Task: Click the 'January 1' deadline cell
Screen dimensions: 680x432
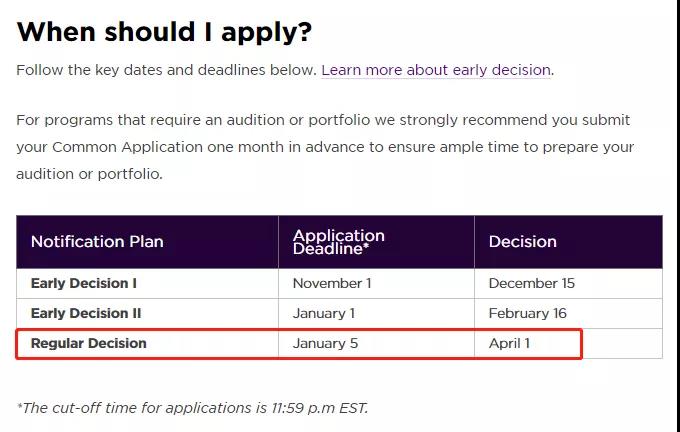Action: click(323, 313)
